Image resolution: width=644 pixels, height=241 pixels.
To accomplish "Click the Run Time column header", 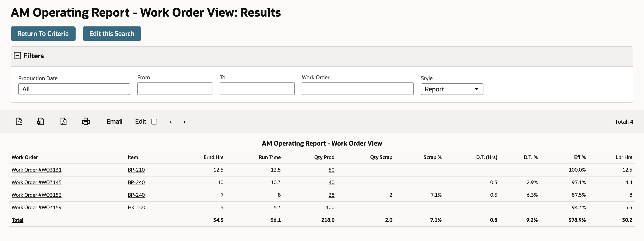I will [x=270, y=157].
